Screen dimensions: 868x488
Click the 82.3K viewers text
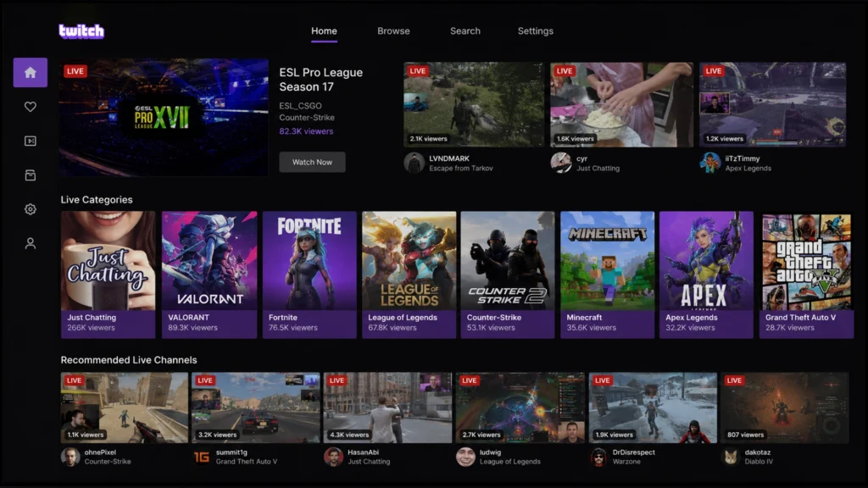[x=306, y=131]
